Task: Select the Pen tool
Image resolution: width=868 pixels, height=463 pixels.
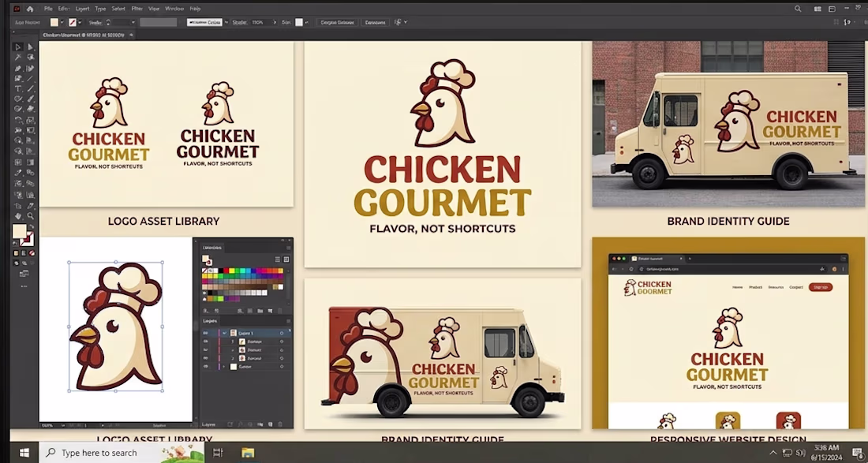Action: [18, 68]
